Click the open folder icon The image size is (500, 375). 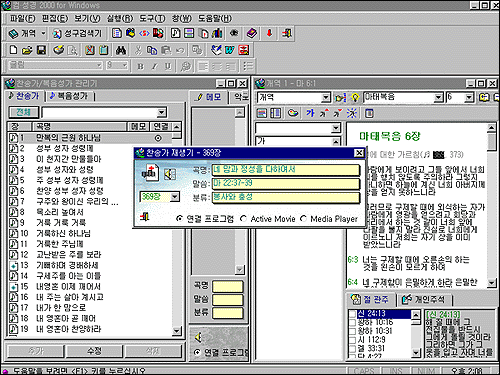[x=27, y=50]
